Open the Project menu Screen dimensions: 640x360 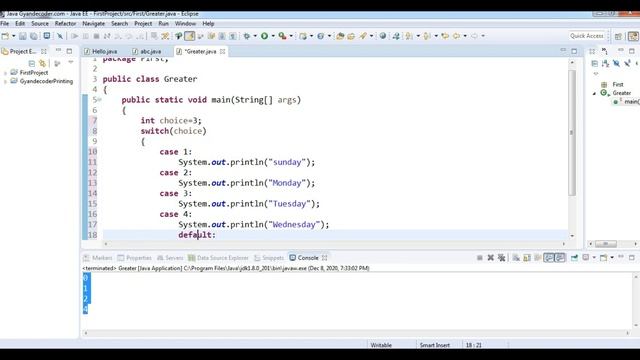[x=143, y=24]
